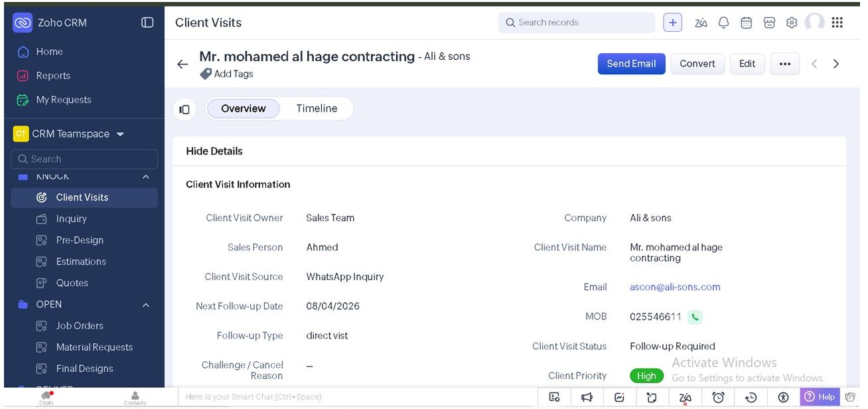Open the Home module
The image size is (868, 409).
coord(49,52)
